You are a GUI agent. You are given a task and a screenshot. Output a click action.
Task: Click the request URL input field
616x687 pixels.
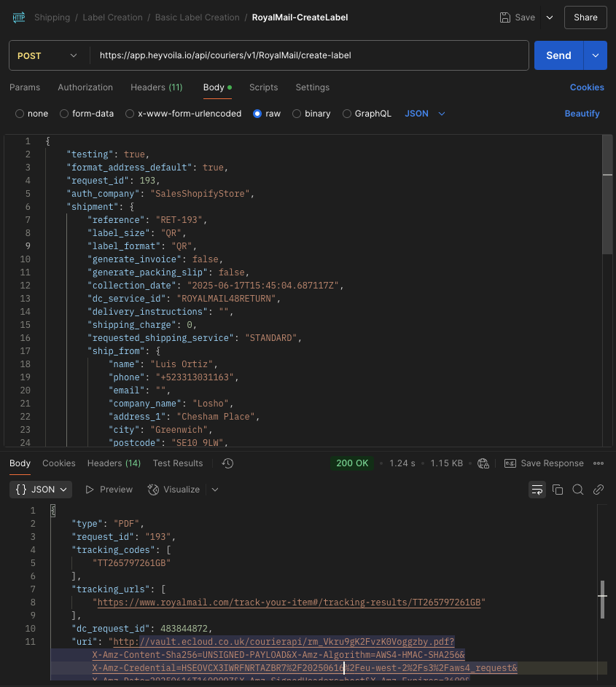309,55
